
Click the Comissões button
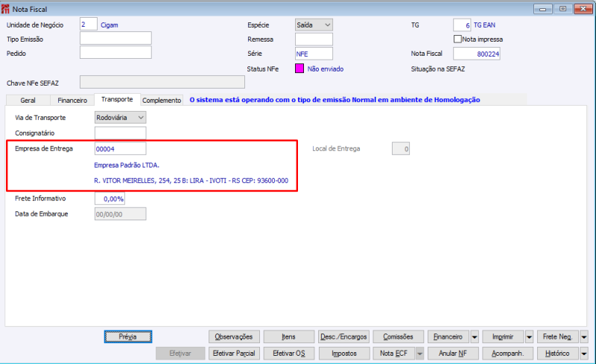(398, 336)
